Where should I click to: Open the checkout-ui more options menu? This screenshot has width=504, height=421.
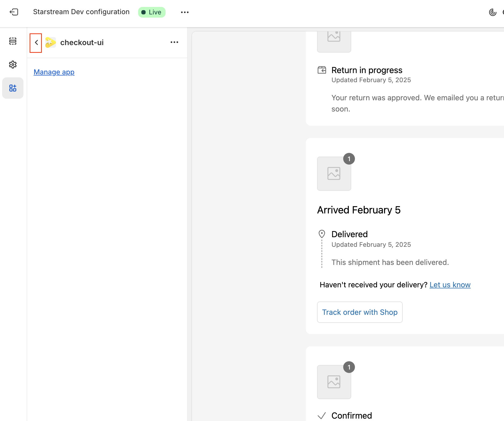coord(174,42)
